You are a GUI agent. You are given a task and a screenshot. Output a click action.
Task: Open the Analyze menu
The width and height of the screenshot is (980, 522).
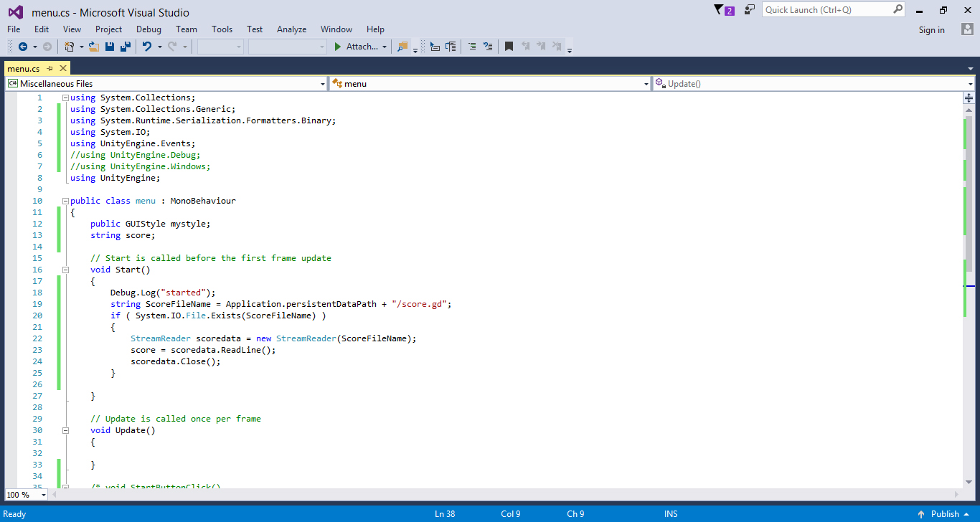pyautogui.click(x=291, y=29)
